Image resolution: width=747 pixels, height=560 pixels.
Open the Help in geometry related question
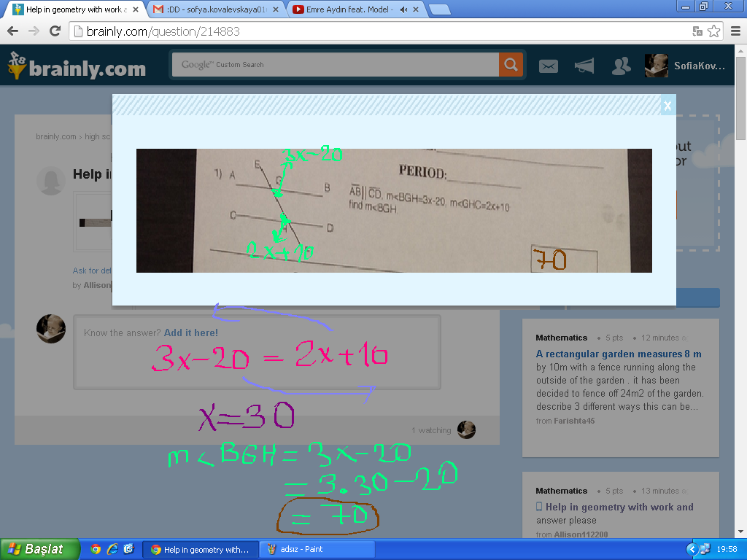(619, 507)
